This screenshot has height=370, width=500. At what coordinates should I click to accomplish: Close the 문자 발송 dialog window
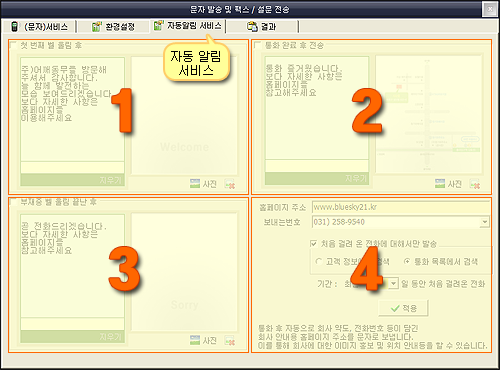(x=490, y=9)
